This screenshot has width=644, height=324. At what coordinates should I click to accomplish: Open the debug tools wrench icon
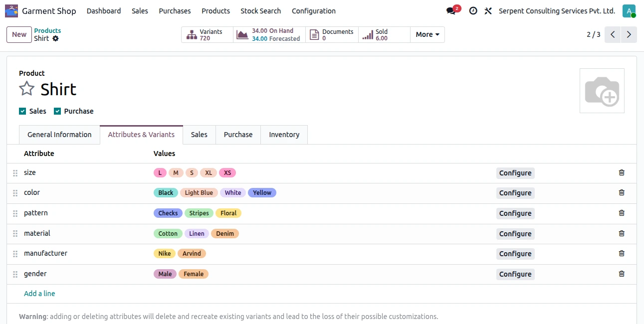coord(488,11)
